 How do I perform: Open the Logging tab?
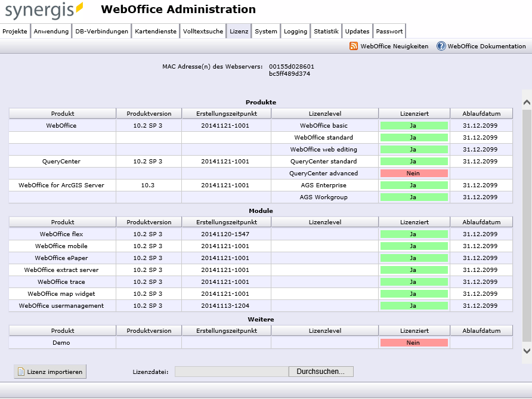(295, 30)
